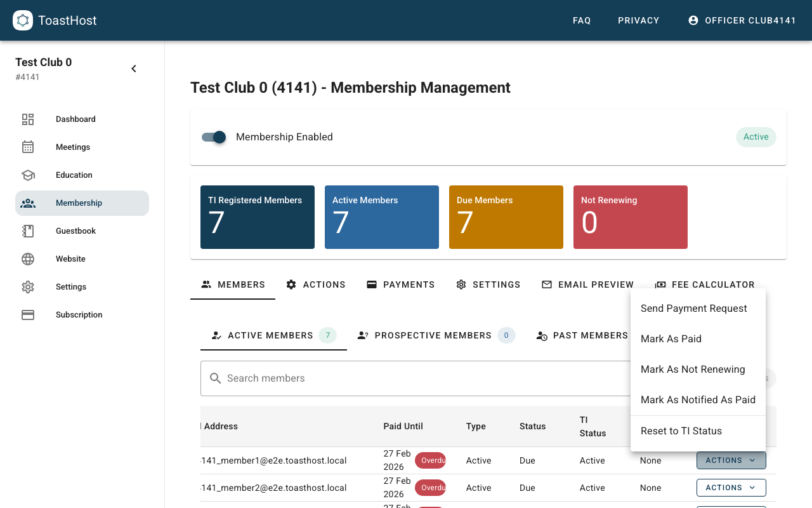Open Education via its graduation cap icon

pos(28,175)
